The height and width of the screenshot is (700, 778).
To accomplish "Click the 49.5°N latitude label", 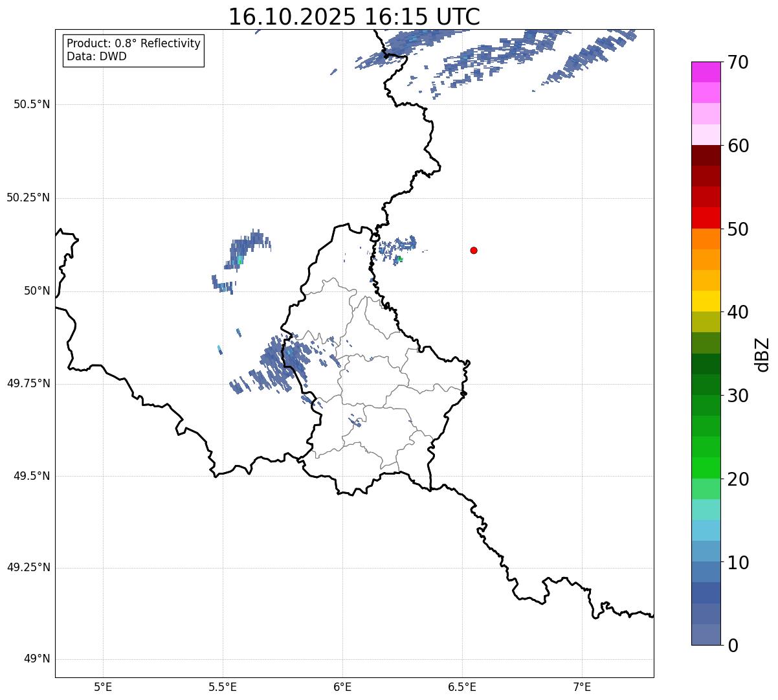I will tap(32, 476).
